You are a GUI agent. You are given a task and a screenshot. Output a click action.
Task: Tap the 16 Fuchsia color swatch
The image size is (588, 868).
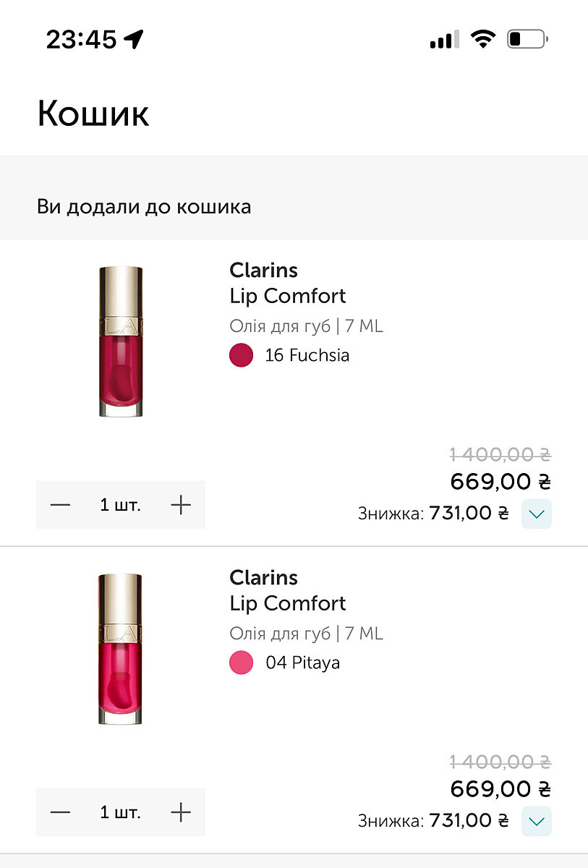coord(241,355)
